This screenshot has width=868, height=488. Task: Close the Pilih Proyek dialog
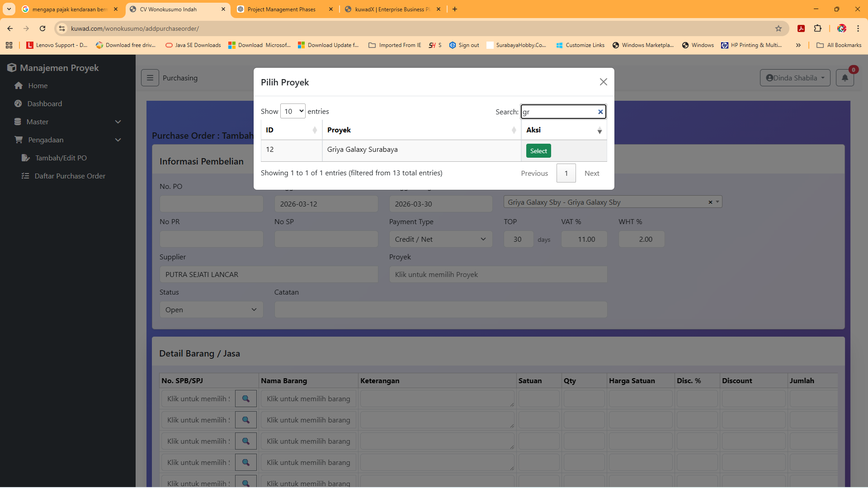(x=603, y=82)
